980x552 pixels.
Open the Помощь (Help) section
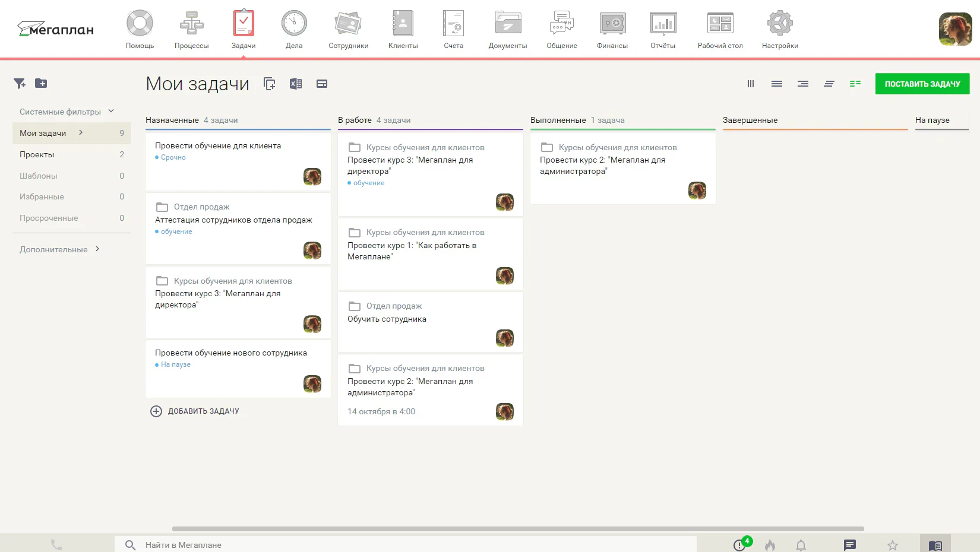point(140,29)
